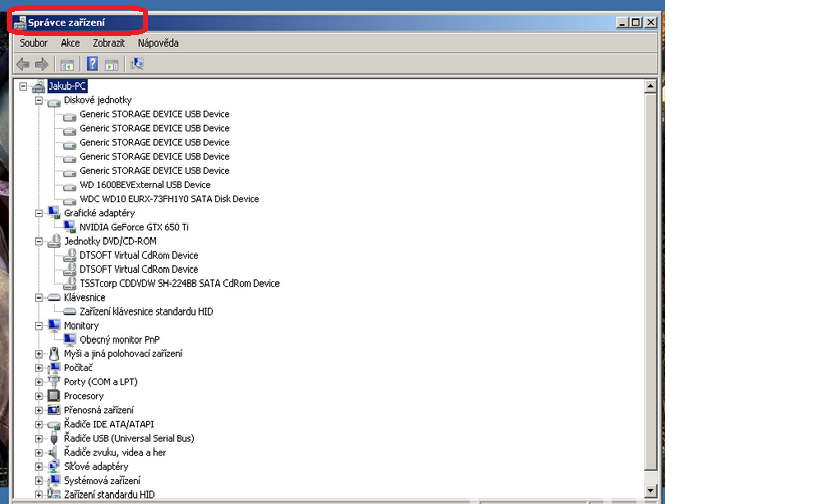This screenshot has height=504, width=819.
Task: Click the scrollbar up arrow
Action: point(650,86)
